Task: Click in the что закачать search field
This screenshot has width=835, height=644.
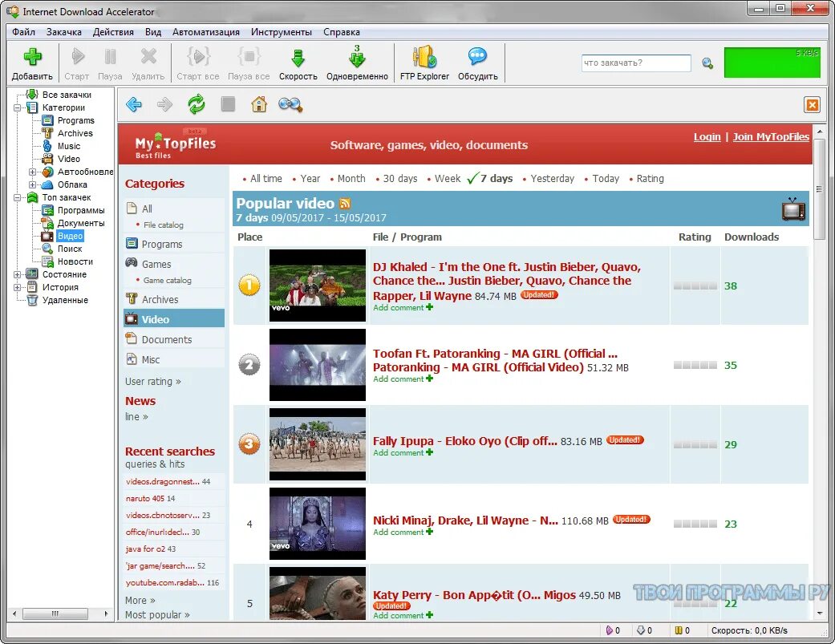Action: click(x=636, y=63)
